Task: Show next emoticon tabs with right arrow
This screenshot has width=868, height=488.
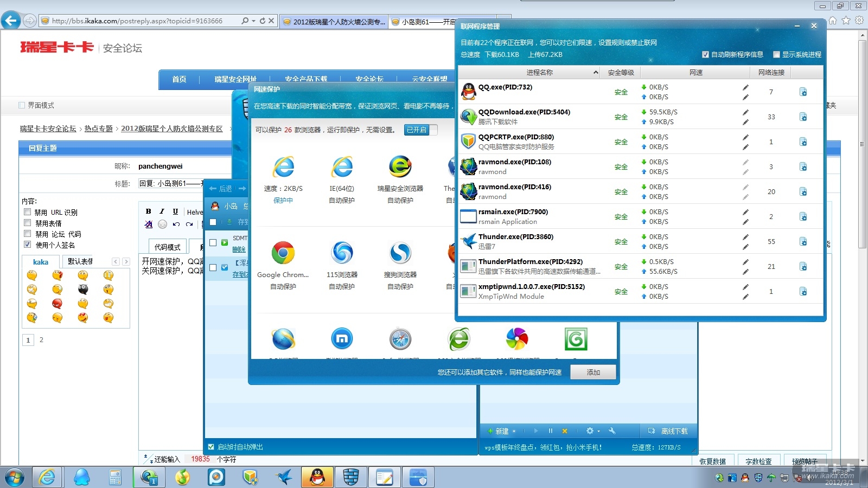Action: coord(126,261)
